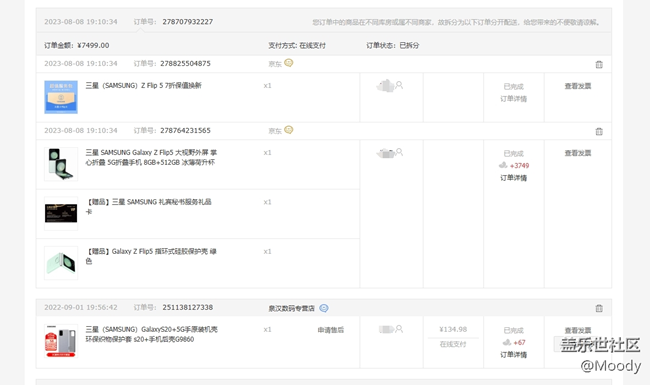View 订单详情 for the +67 order
Image resolution: width=650 pixels, height=385 pixels.
click(513, 355)
